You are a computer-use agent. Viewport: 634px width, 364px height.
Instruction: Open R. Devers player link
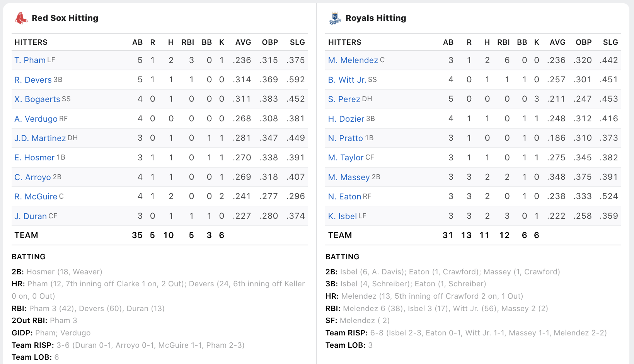[x=33, y=80]
